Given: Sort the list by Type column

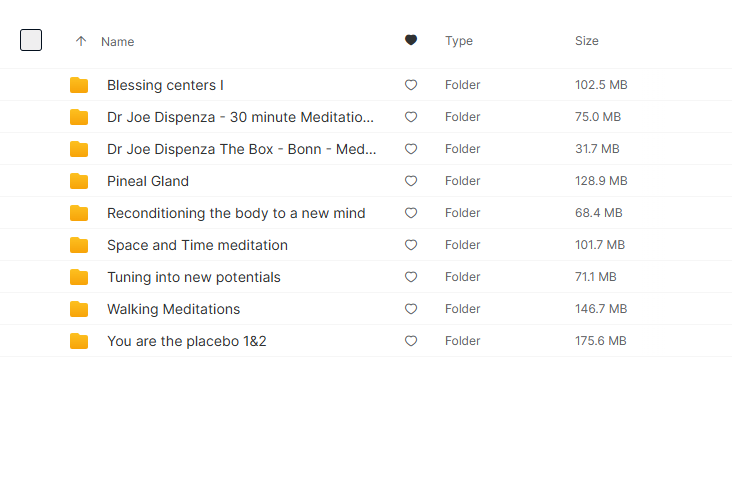Looking at the screenshot, I should [x=459, y=41].
